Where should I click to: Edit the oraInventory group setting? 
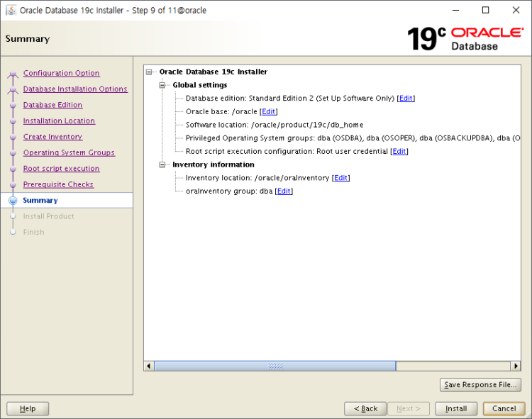click(x=284, y=191)
